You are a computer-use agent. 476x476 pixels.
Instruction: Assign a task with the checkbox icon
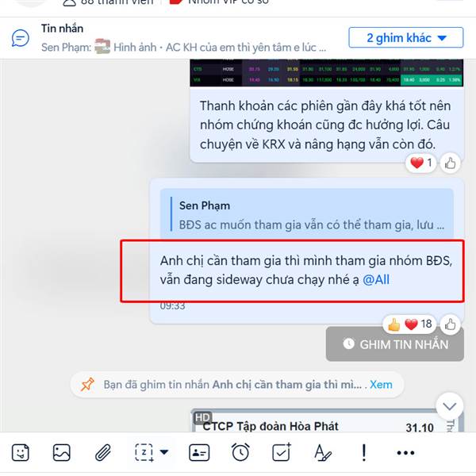[282, 452]
